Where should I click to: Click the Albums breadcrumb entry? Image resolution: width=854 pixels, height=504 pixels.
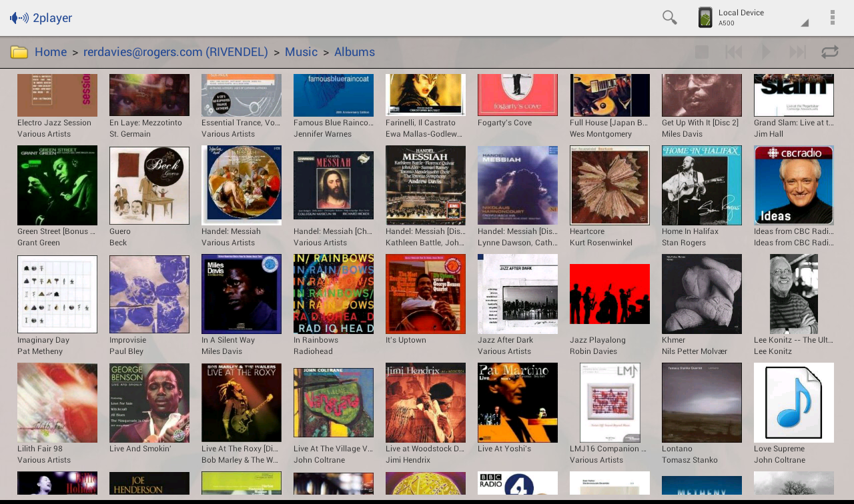pos(354,51)
